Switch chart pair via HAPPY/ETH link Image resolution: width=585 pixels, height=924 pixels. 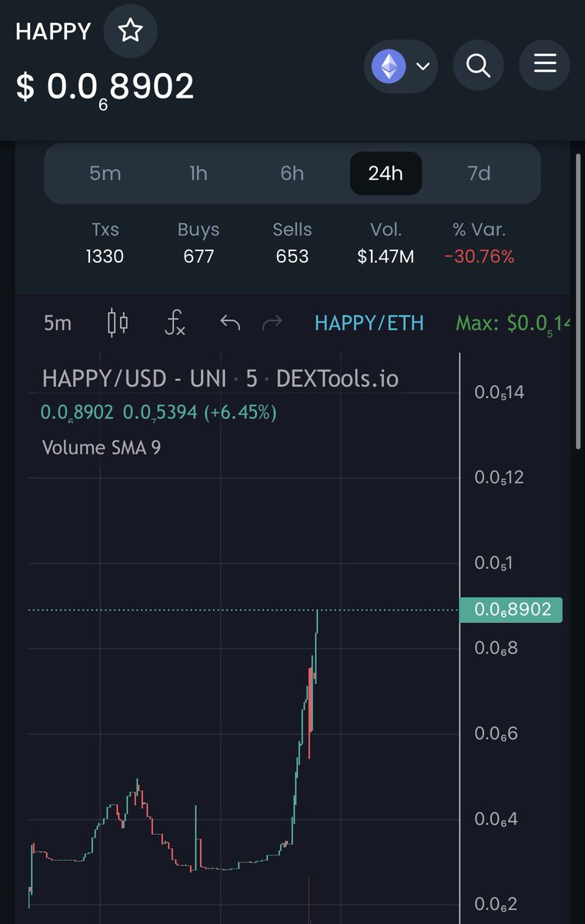(369, 323)
